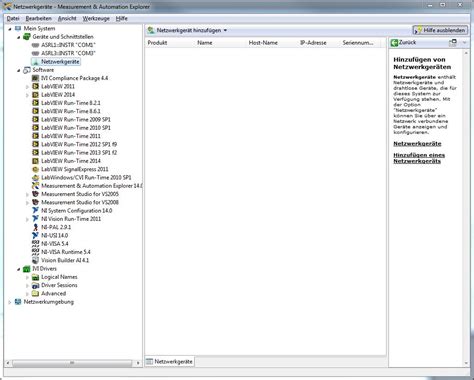Click the NI-VISA 5.4 icon
This screenshot has height=380, width=474.
35,244
